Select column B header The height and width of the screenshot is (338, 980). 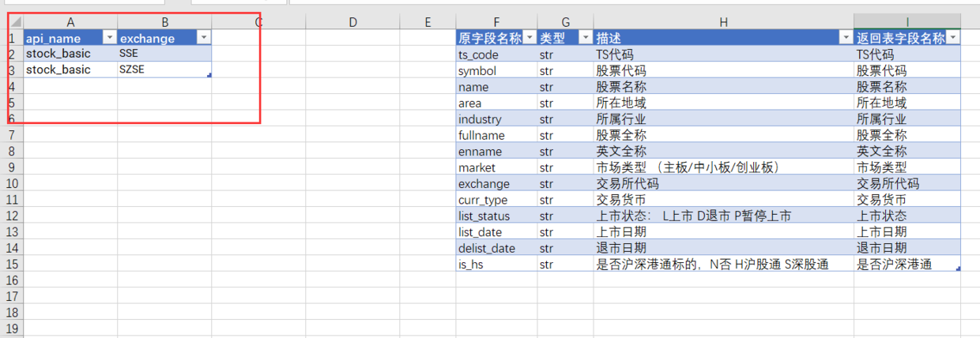164,22
